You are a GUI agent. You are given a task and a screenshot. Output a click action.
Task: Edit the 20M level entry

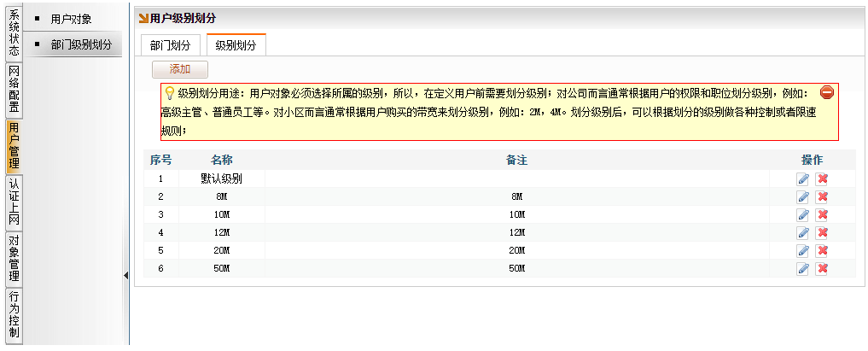[x=803, y=250]
